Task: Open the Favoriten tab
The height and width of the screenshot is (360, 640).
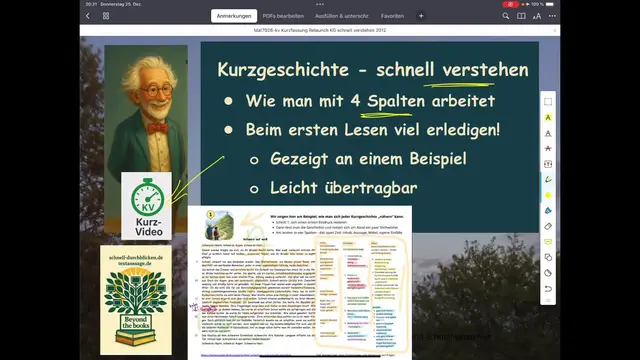Action: (x=392, y=16)
